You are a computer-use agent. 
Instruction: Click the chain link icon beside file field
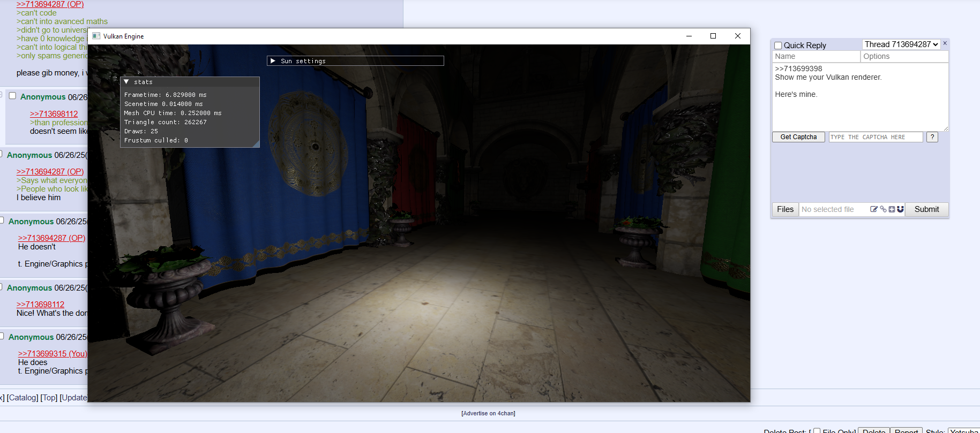click(883, 209)
